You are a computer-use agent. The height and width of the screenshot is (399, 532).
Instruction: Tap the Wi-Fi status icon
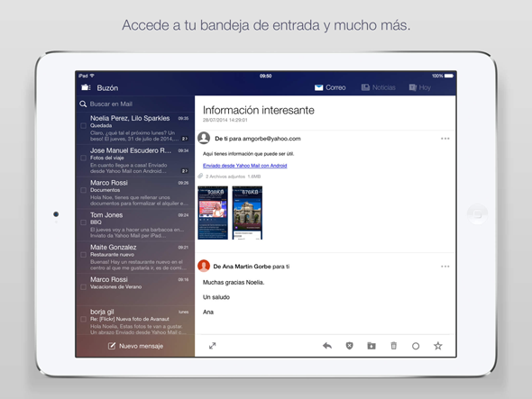click(x=92, y=76)
